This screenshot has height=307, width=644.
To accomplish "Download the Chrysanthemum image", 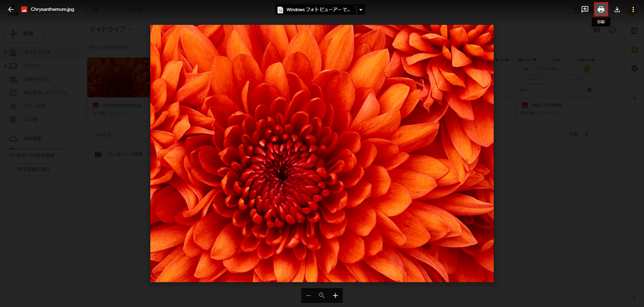I will click(x=617, y=9).
